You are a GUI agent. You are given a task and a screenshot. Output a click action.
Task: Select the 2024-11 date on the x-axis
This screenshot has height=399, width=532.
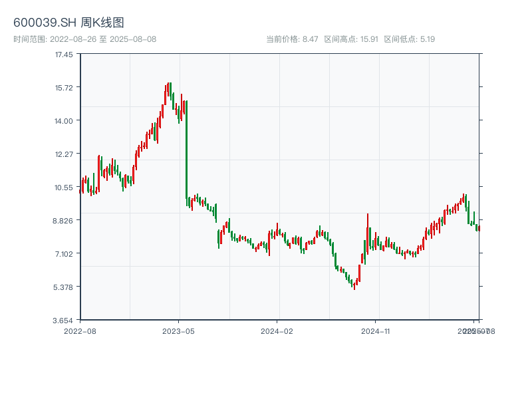[375, 331]
